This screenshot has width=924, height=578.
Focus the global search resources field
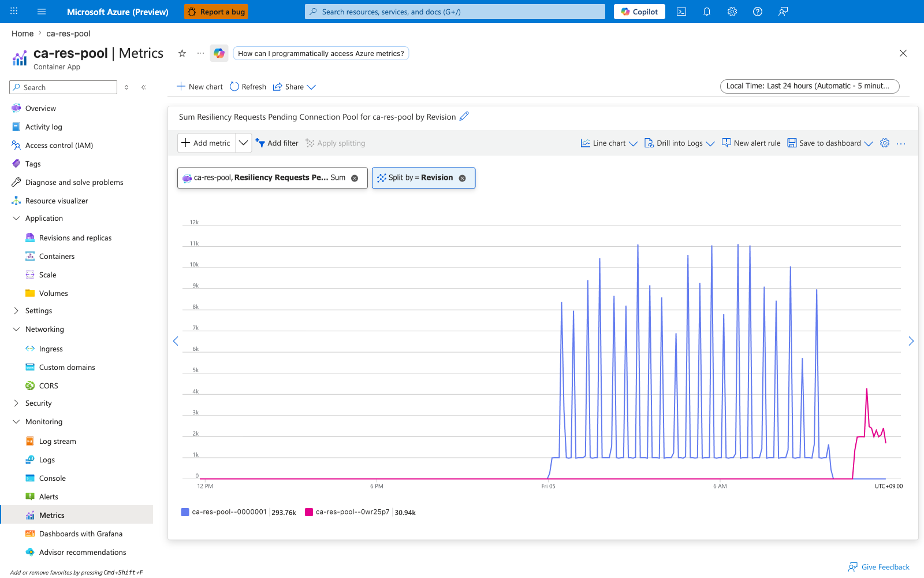tap(455, 12)
